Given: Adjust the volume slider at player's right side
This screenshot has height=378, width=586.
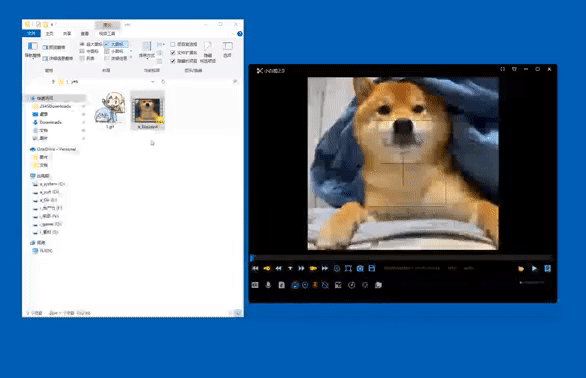Looking at the screenshot, I should 531,283.
